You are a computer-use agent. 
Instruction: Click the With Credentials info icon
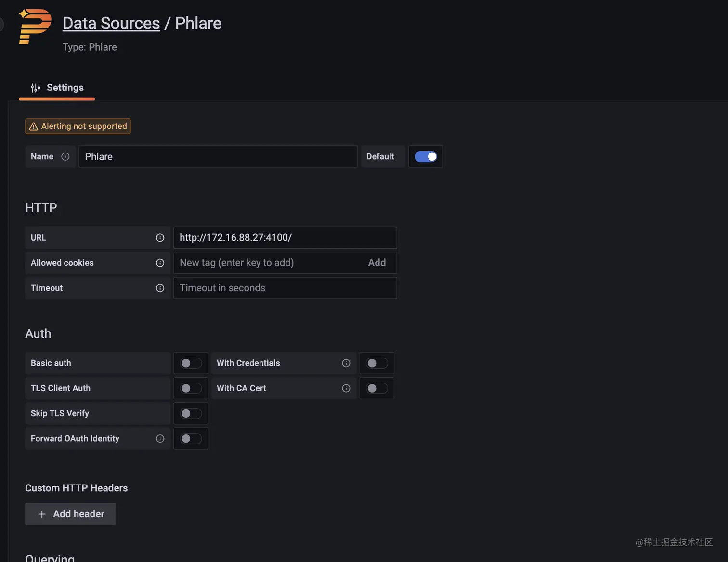(346, 363)
